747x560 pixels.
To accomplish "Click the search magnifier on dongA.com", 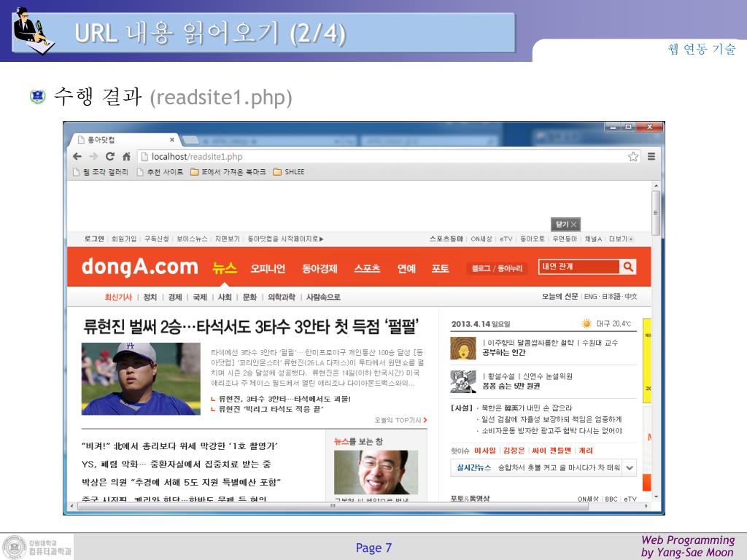I will coord(628,267).
